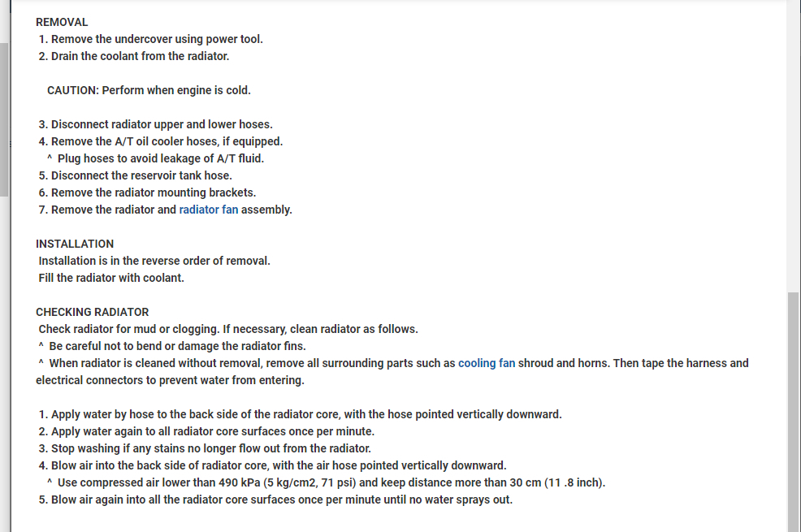
Task: Click the "CAUTION: Perform when engine is cold" line
Action: coord(149,90)
